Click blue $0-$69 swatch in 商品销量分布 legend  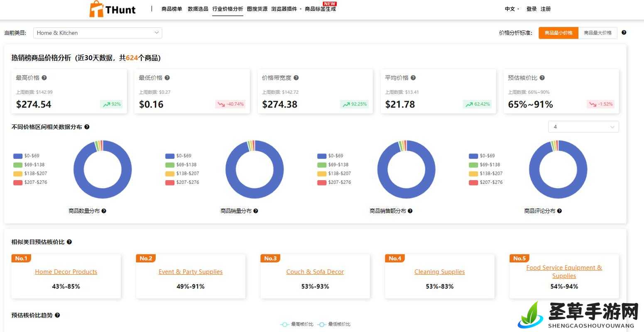tap(169, 156)
